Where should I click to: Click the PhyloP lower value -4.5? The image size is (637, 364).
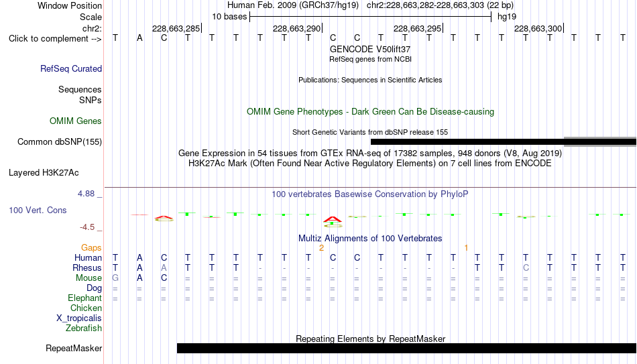(x=87, y=227)
